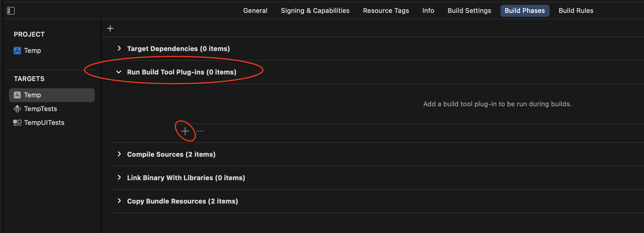Open the Build Settings tab
This screenshot has height=233, width=644.
(x=469, y=11)
